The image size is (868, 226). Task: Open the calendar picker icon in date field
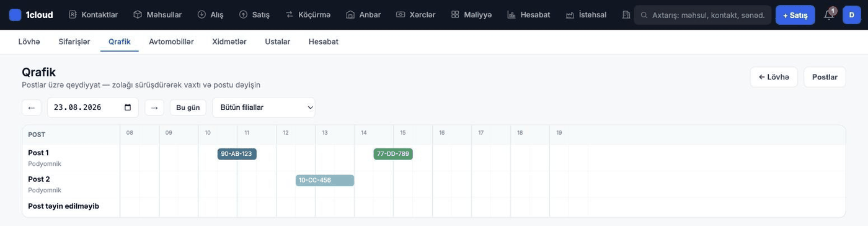[128, 107]
